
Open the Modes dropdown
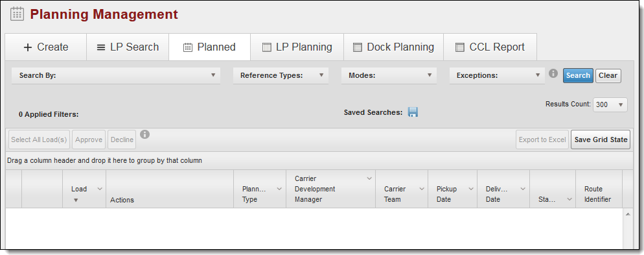point(389,76)
